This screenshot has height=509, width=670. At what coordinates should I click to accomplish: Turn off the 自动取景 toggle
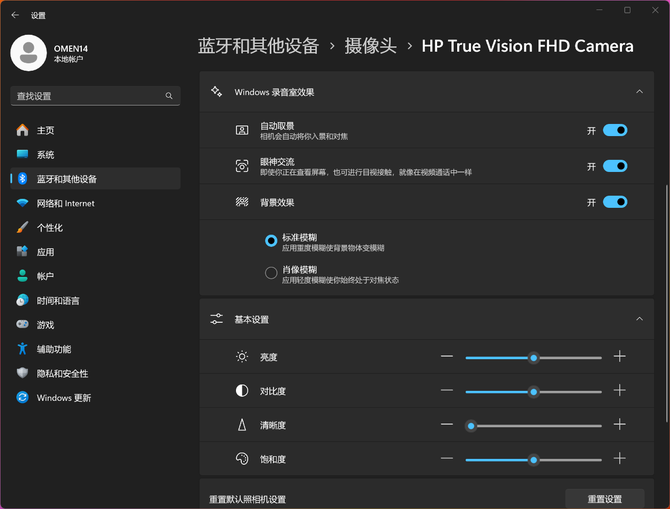(615, 130)
